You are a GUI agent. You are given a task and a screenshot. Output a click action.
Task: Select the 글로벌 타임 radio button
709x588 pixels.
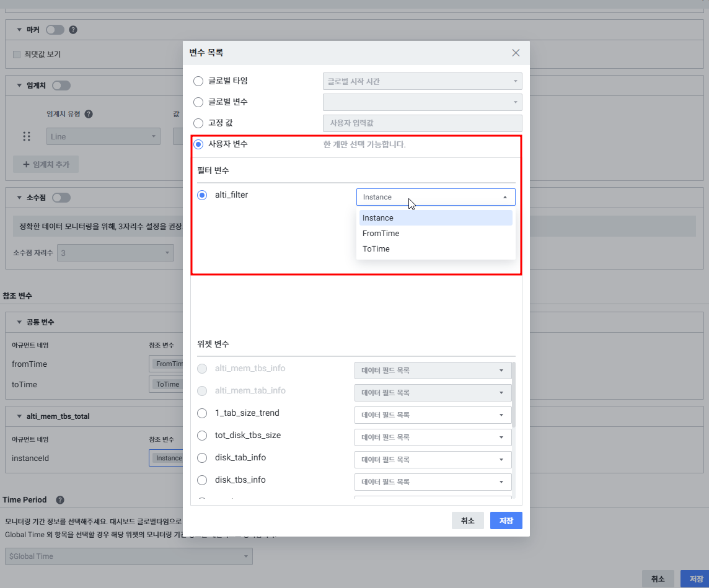198,81
